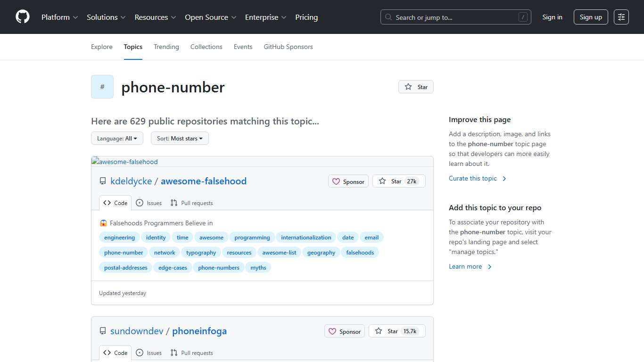The image size is (644, 362).
Task: Click the Sign up button
Action: pos(591,17)
